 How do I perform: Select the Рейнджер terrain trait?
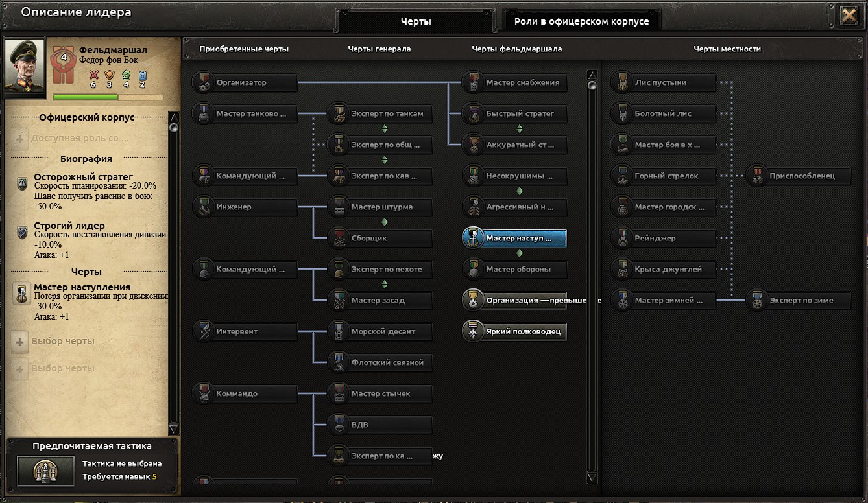click(x=664, y=238)
